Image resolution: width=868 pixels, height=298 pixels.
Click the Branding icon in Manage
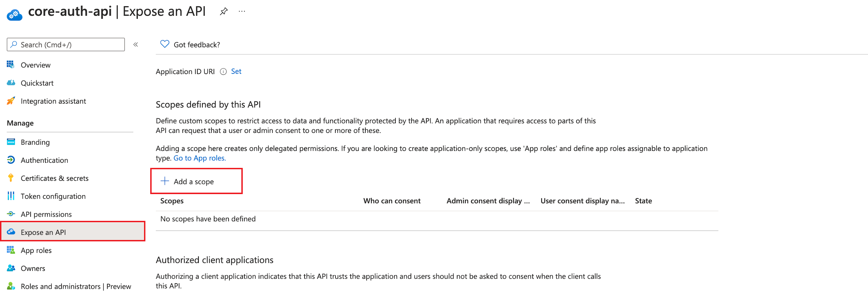(x=11, y=142)
